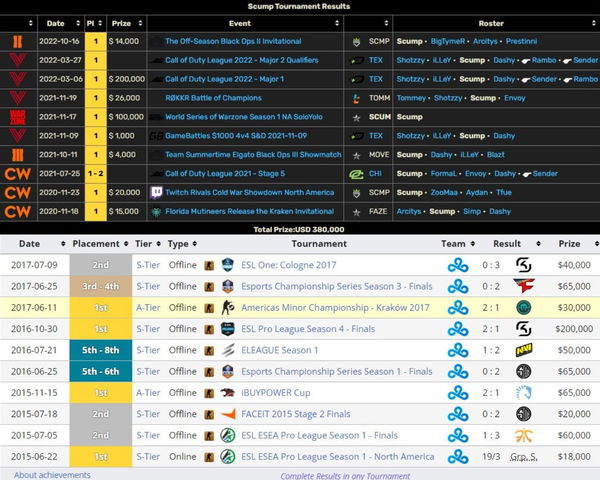Click the Natus Vincere logo in ELEAGUE row
600x480 pixels.
[523, 350]
